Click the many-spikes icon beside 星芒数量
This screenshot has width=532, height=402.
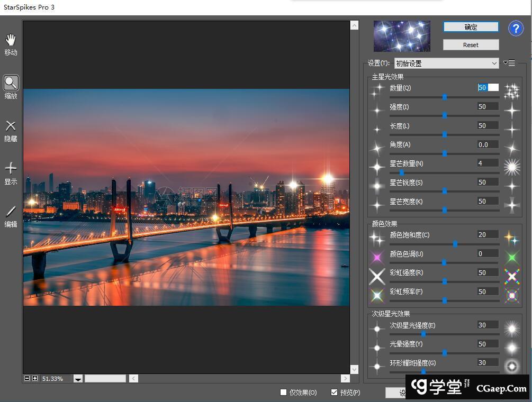click(x=511, y=168)
